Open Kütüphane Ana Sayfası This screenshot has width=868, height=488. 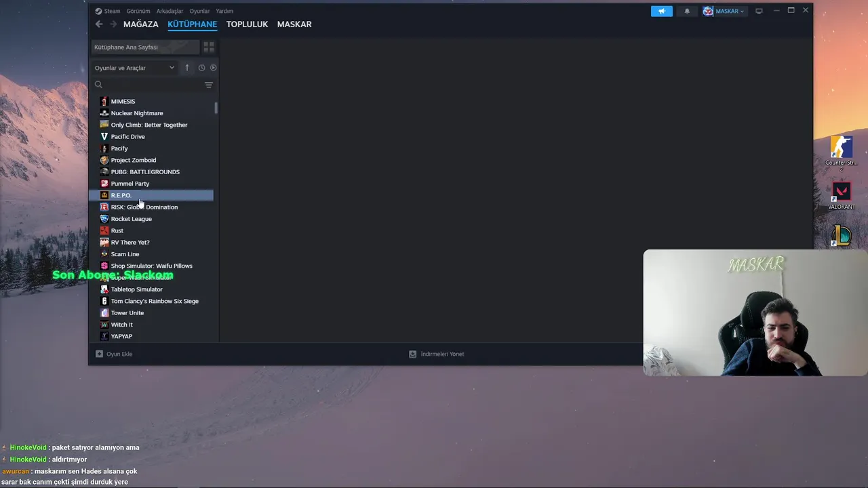click(x=146, y=47)
